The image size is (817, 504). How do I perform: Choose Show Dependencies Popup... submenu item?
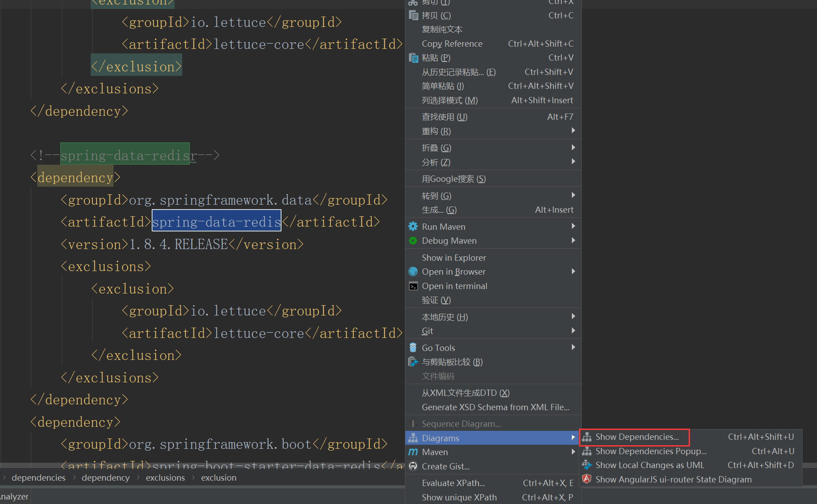tap(690, 451)
